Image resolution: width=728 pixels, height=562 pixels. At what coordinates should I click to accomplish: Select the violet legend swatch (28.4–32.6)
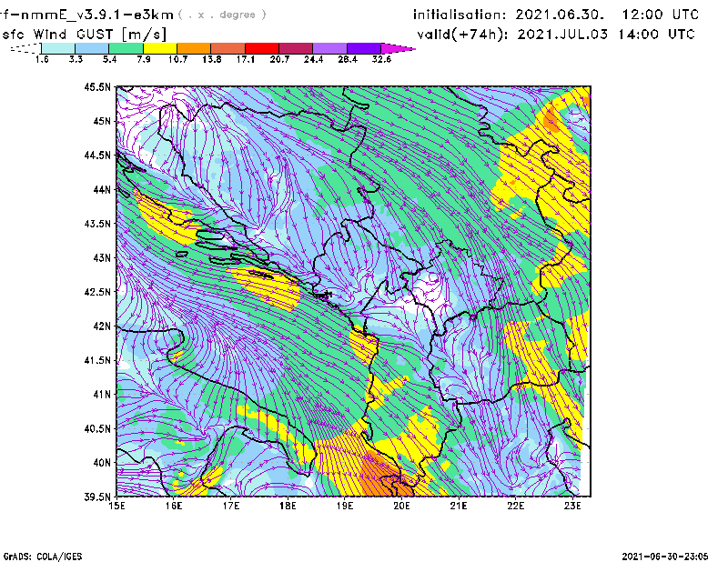pos(364,48)
